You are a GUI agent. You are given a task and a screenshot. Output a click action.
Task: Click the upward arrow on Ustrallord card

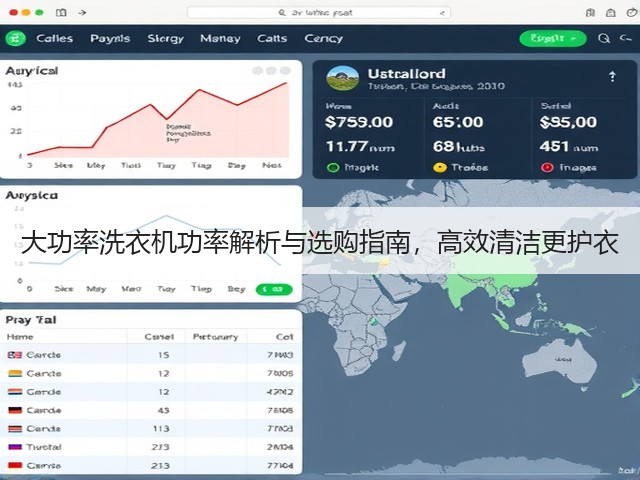click(x=612, y=76)
